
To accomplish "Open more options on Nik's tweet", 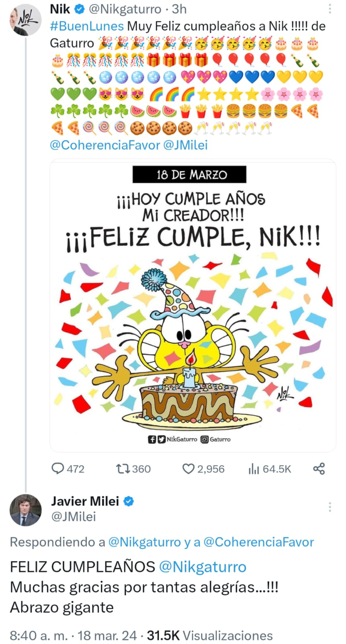I will [x=330, y=9].
